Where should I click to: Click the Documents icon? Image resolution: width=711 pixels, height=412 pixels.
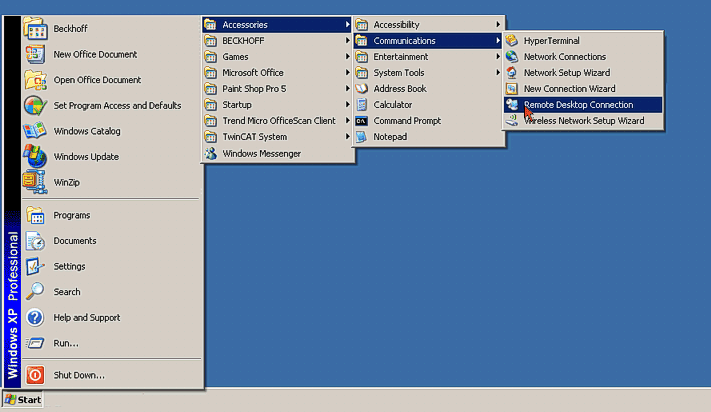pyautogui.click(x=35, y=241)
